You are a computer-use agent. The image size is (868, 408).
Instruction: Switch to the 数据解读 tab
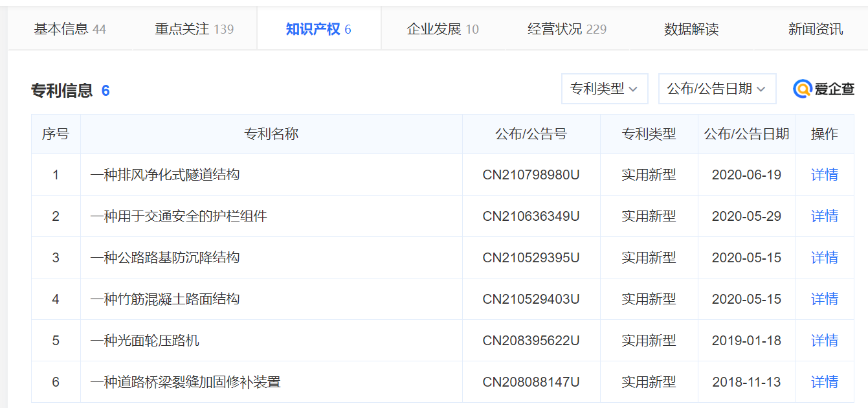pyautogui.click(x=691, y=29)
